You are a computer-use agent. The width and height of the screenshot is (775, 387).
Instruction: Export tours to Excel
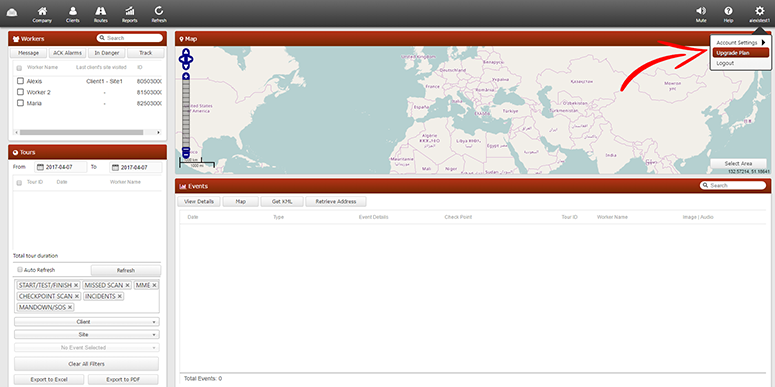[x=49, y=380]
